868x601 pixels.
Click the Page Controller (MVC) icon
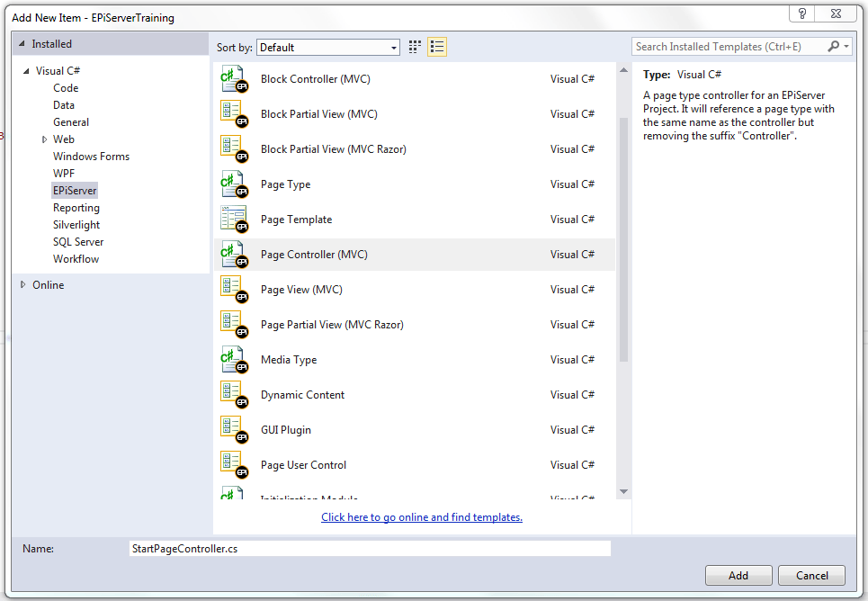234,255
